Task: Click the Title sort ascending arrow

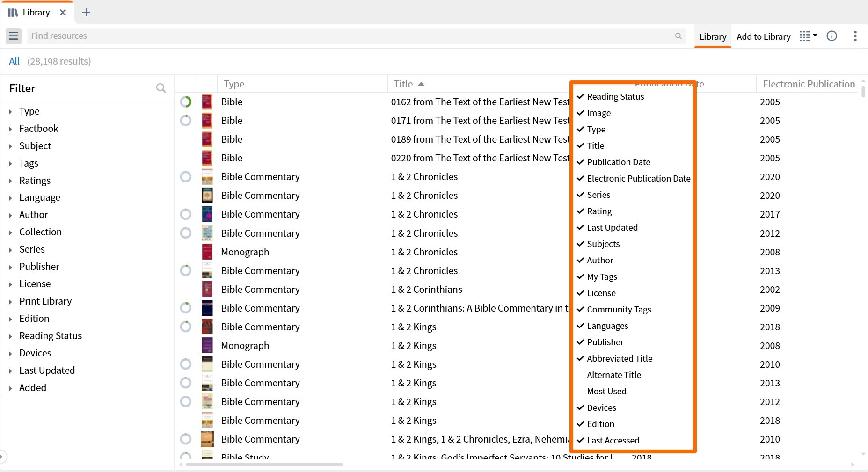Action: (x=421, y=84)
